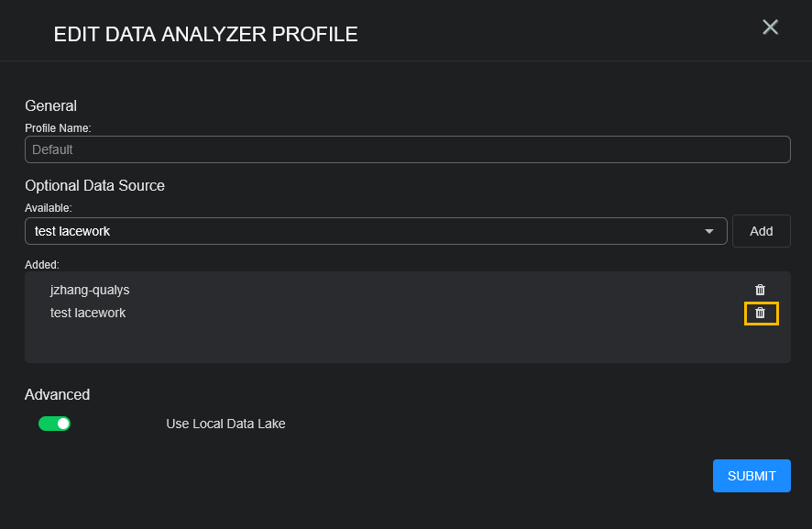Focus the Profile Name input field
Image resolution: width=812 pixels, height=529 pixels.
pyautogui.click(x=407, y=149)
